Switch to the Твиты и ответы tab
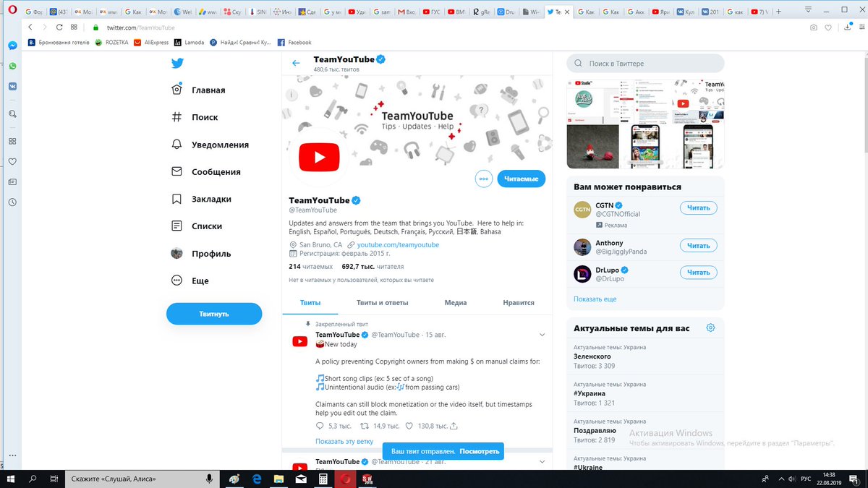Screen dimensions: 868x488 coord(383,303)
